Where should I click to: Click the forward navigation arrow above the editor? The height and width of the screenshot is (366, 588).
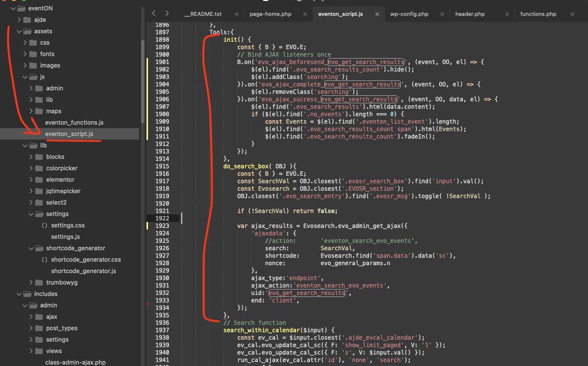tap(167, 13)
